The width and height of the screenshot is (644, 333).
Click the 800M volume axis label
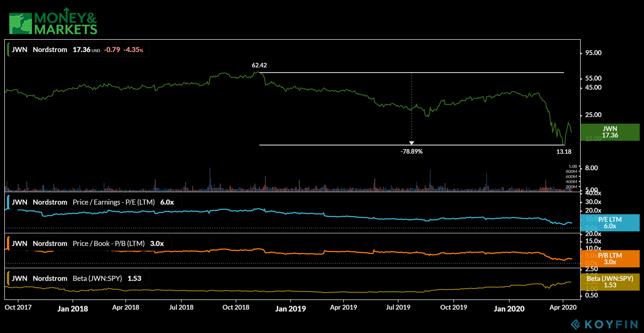coord(571,171)
